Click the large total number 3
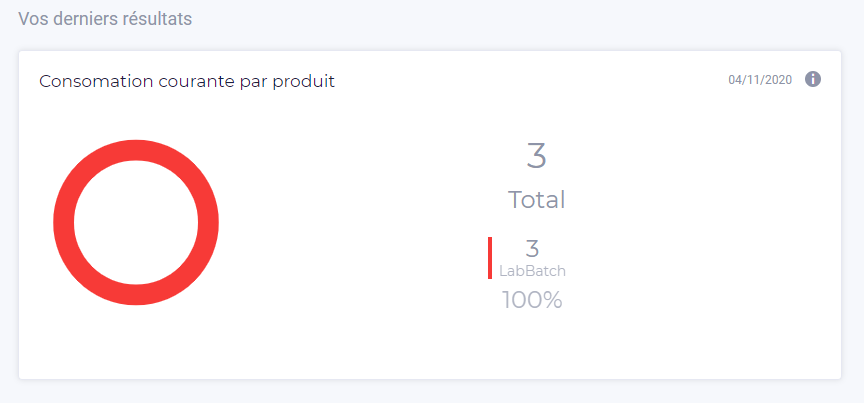The width and height of the screenshot is (864, 403). [x=536, y=155]
